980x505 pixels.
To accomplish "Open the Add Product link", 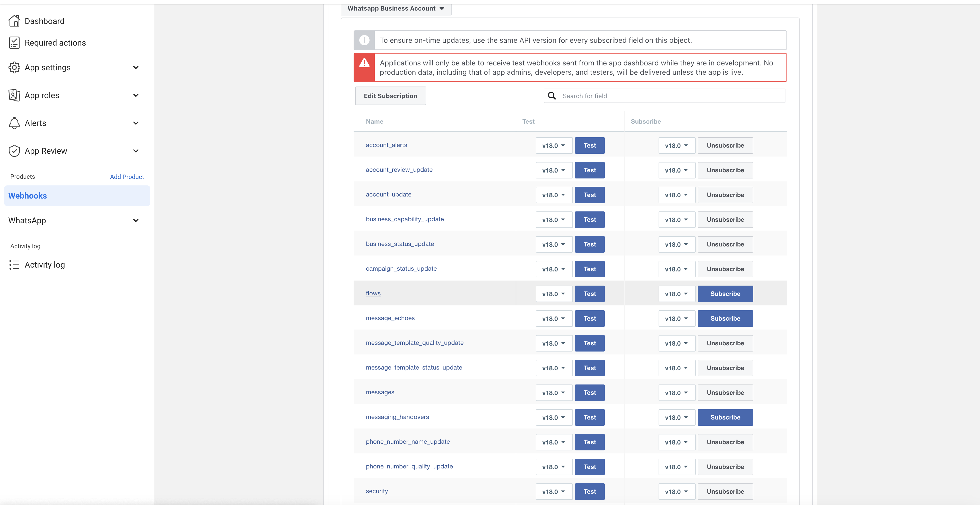I will point(127,177).
